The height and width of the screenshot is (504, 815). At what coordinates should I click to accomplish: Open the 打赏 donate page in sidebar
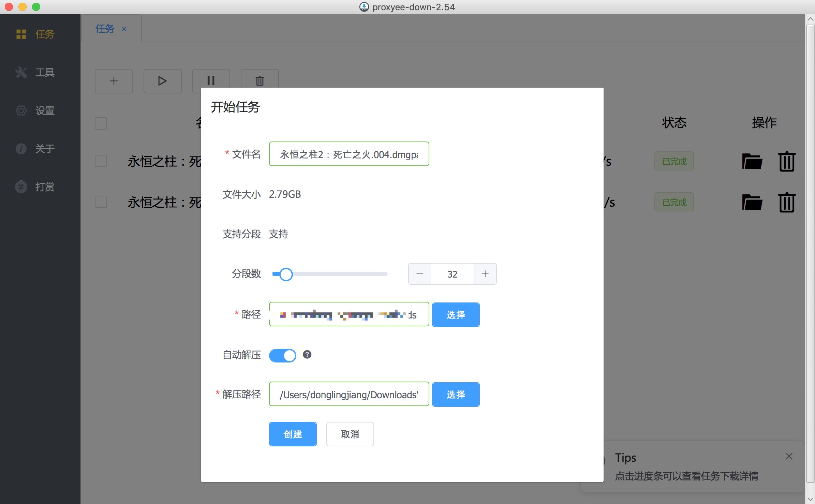click(35, 187)
